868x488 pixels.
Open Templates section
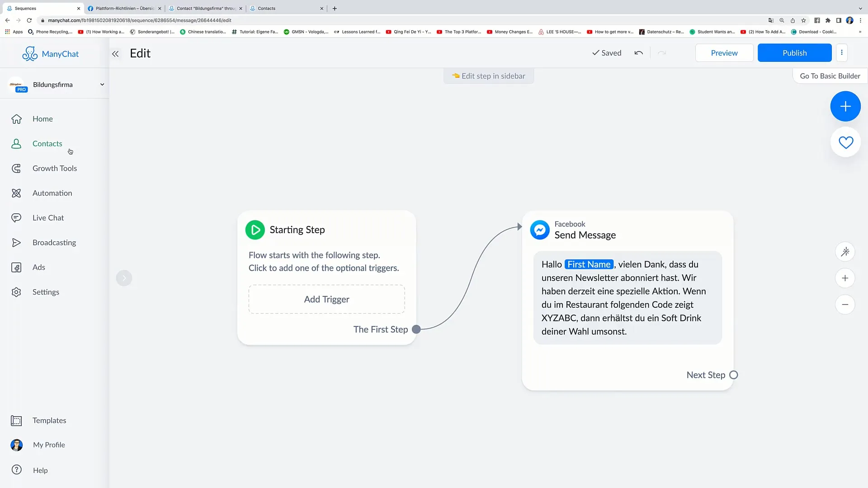tap(49, 420)
